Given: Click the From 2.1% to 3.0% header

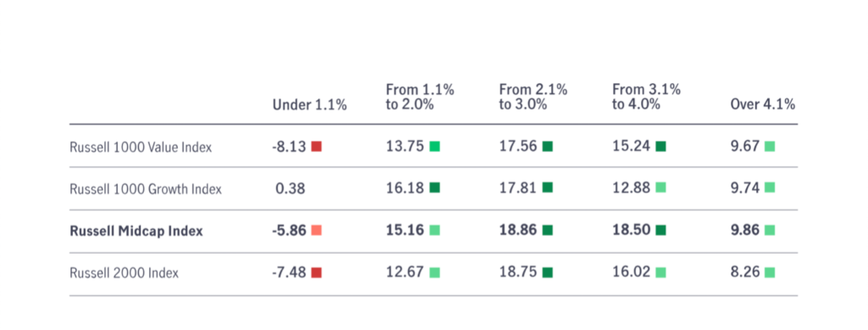Looking at the screenshot, I should [x=533, y=97].
